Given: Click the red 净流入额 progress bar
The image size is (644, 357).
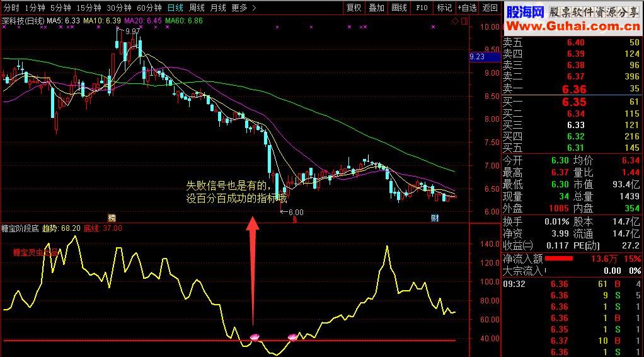Looking at the screenshot, I should coord(559,259).
